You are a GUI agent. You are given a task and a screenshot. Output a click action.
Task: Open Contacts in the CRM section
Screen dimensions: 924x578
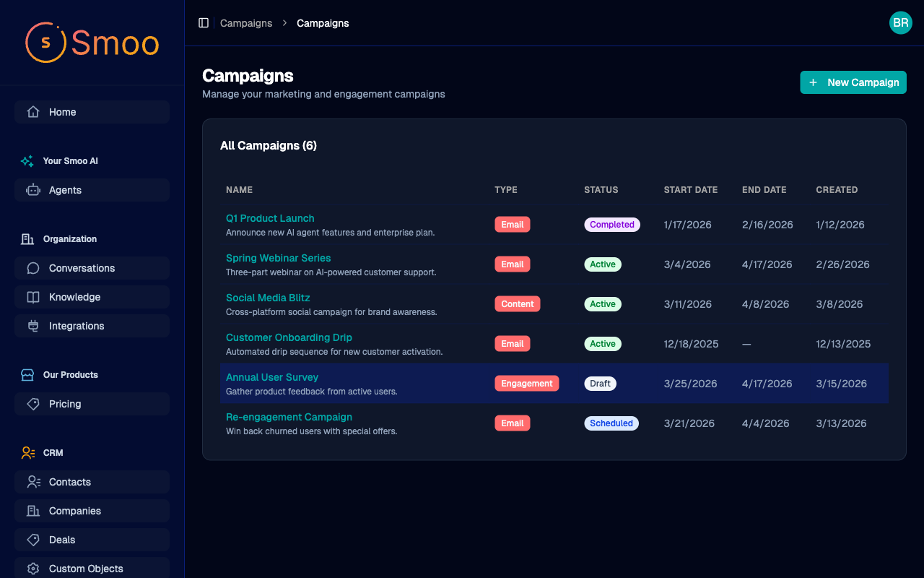[69, 482]
